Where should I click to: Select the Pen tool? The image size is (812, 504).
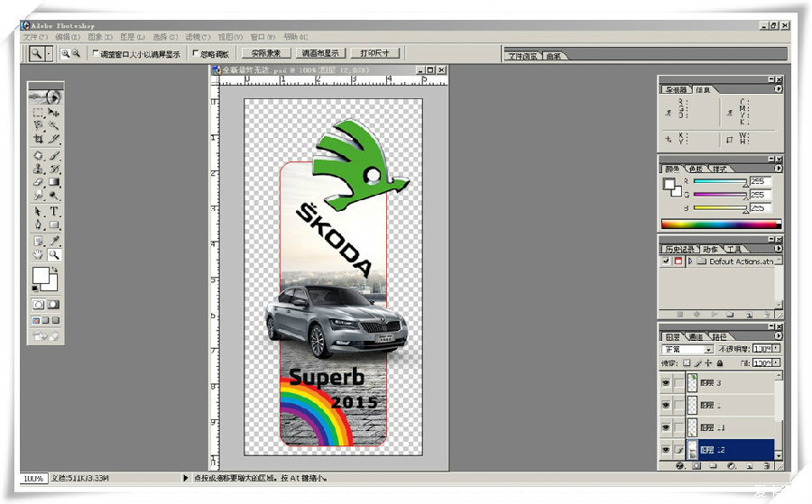coord(38,225)
